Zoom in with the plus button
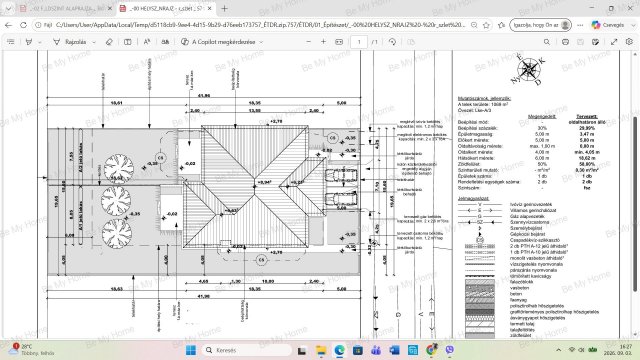640x360 pixels. [323, 42]
